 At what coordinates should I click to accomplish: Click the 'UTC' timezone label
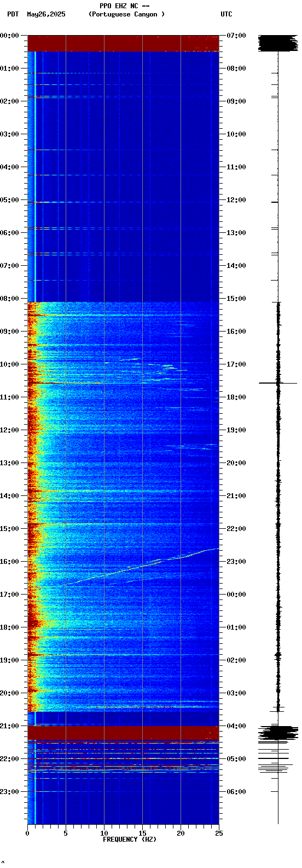(226, 15)
